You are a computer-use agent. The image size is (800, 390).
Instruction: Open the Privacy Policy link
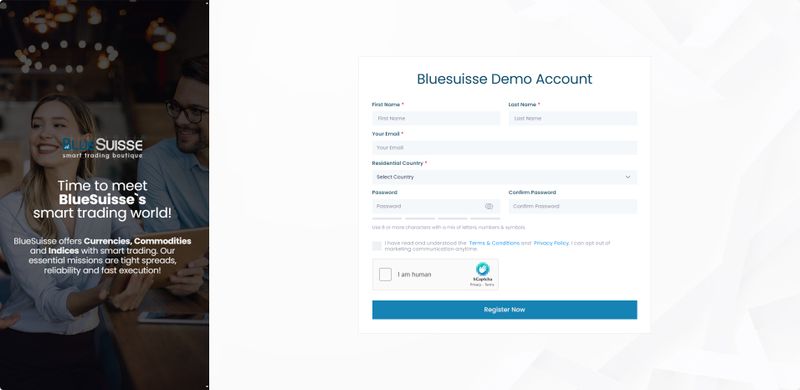tap(551, 243)
